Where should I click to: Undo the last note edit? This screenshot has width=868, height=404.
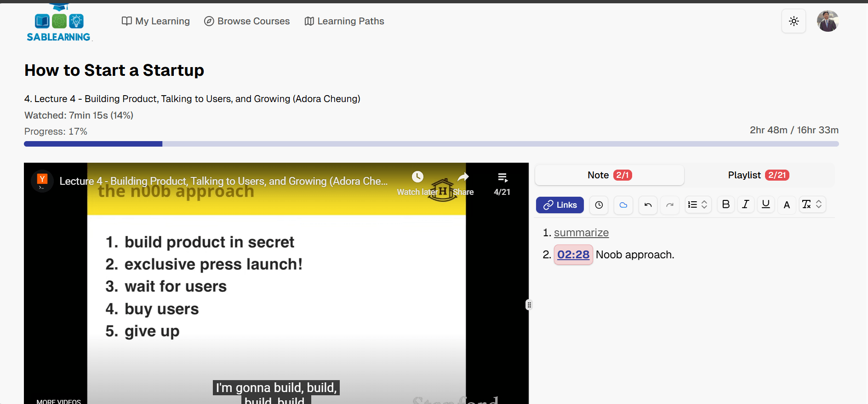pyautogui.click(x=648, y=205)
